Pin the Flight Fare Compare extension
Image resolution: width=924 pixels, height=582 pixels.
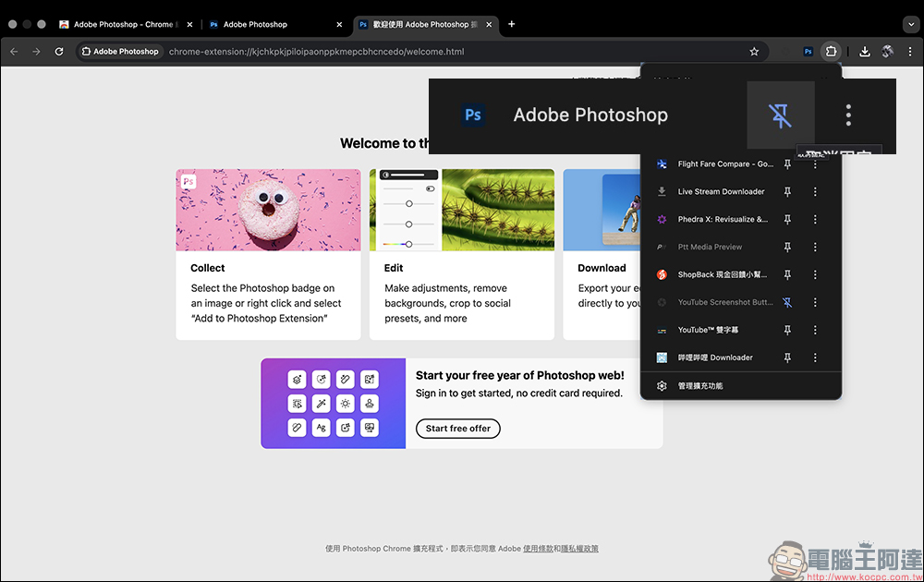click(x=787, y=164)
